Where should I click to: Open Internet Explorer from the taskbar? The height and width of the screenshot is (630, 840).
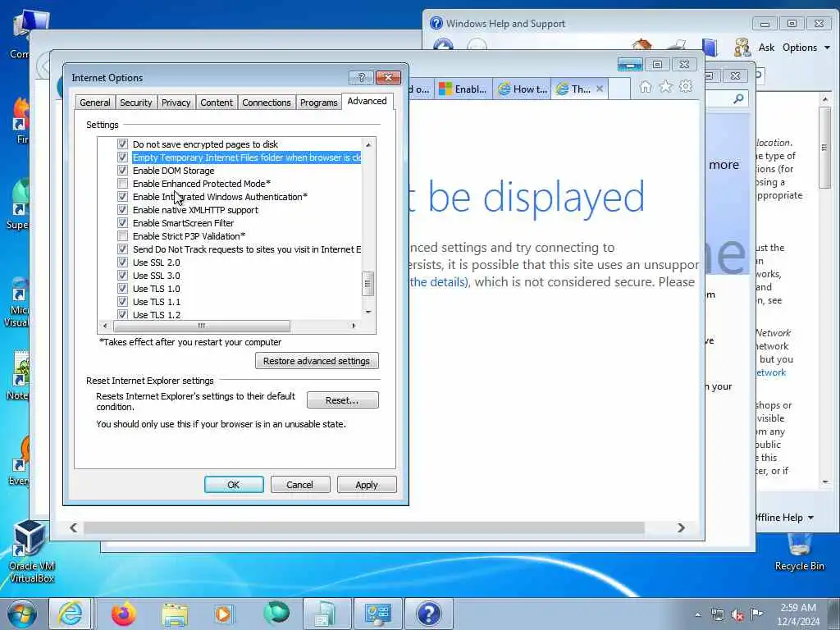[x=71, y=614]
